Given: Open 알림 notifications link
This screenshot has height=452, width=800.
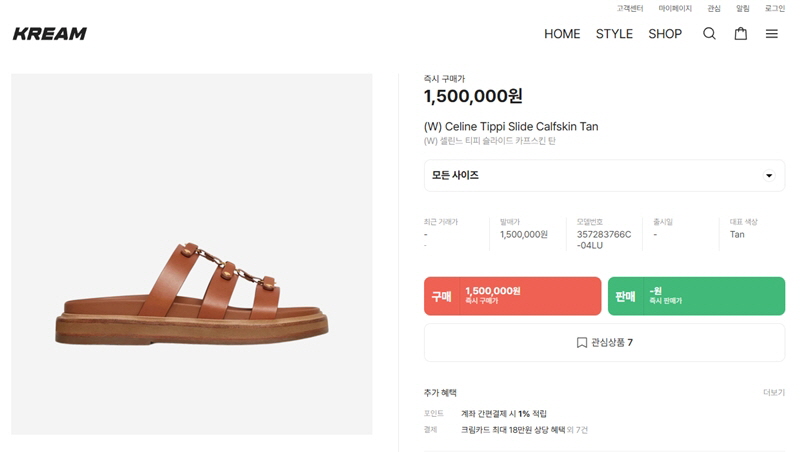Looking at the screenshot, I should coord(743,8).
